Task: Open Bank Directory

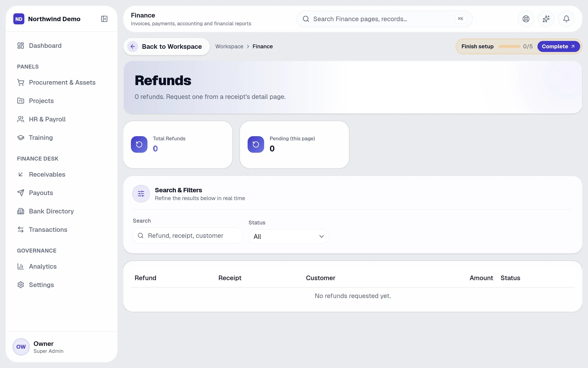Action: [x=62, y=211]
